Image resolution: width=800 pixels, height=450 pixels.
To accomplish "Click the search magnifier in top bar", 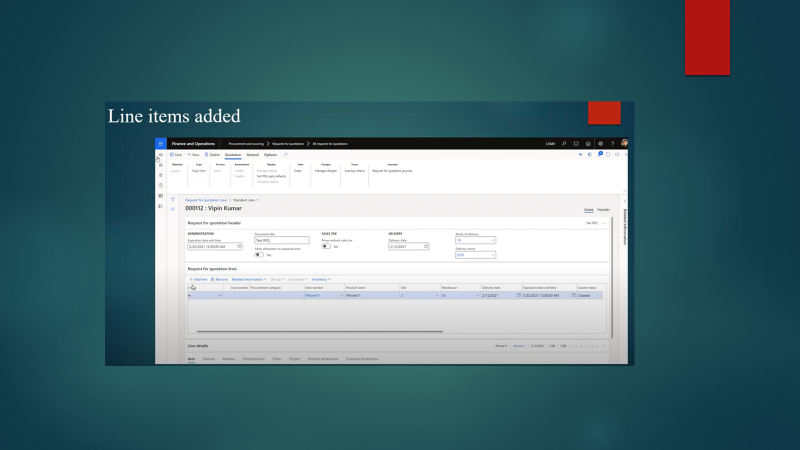I will 564,144.
